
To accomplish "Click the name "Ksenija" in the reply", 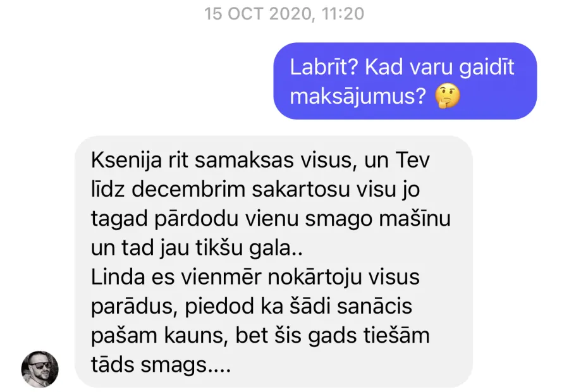I will tap(126, 161).
